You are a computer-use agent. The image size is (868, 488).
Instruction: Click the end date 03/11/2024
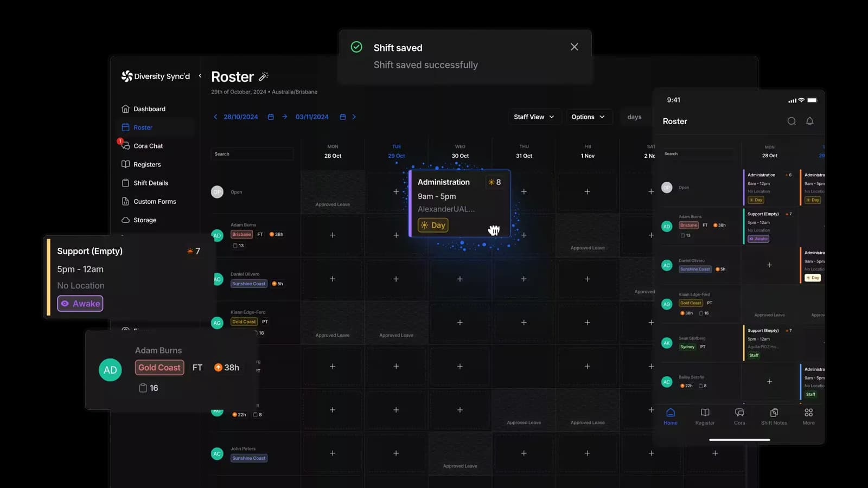coord(312,117)
